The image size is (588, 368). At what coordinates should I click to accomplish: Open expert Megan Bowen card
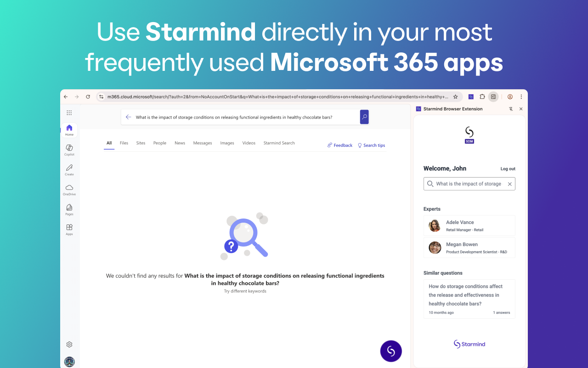469,247
